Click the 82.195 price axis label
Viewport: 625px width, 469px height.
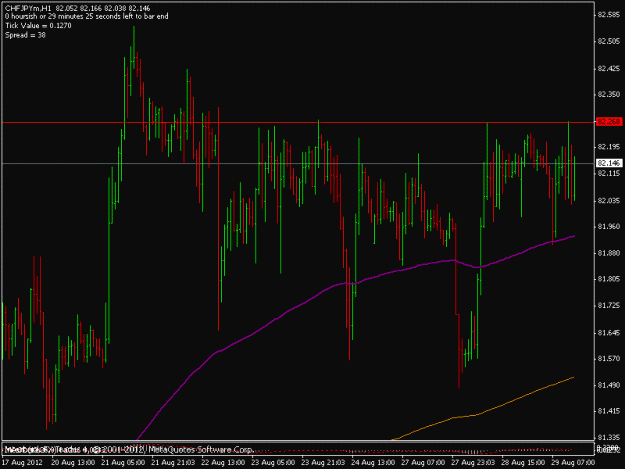[x=609, y=147]
